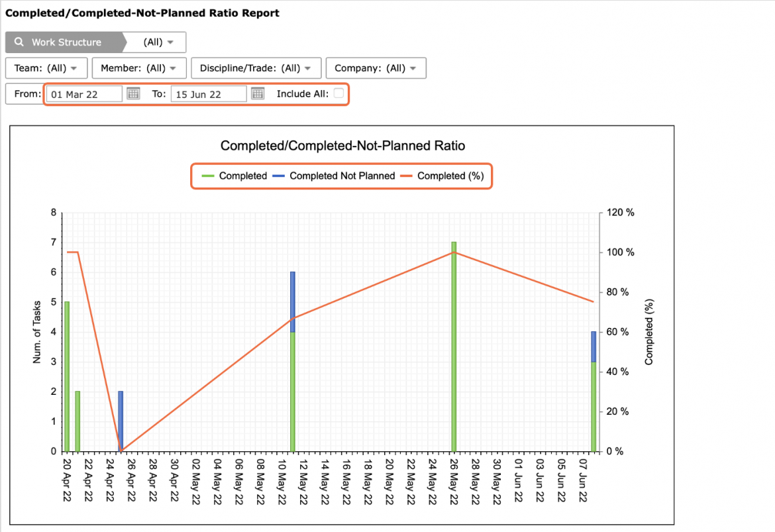Click the Work Structure search magnifier icon
This screenshot has height=532, width=775.
pyautogui.click(x=19, y=42)
